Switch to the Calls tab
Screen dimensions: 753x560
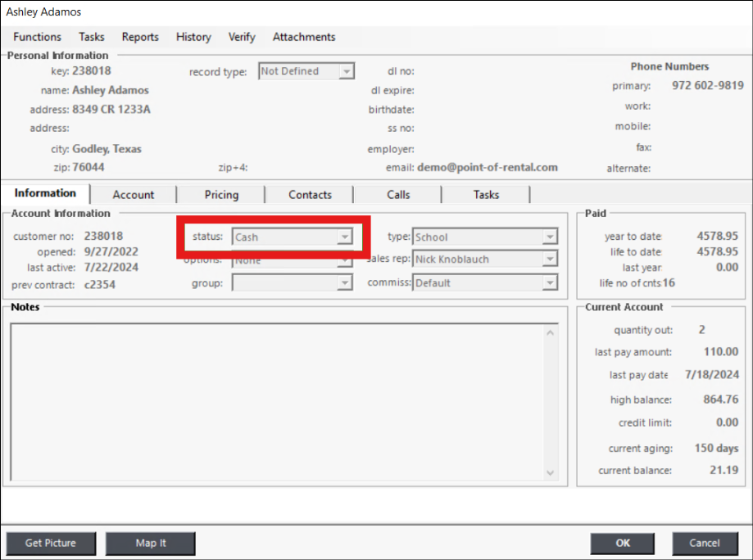click(398, 195)
